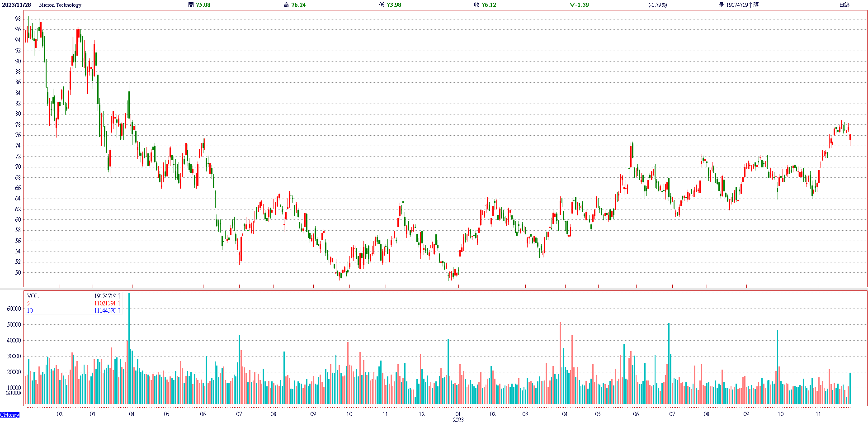Click the 2023 year label under 01
868x423 pixels.
[458, 420]
